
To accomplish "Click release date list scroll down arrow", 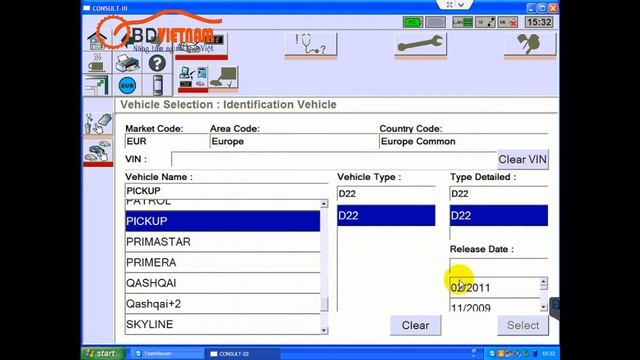I will click(544, 307).
